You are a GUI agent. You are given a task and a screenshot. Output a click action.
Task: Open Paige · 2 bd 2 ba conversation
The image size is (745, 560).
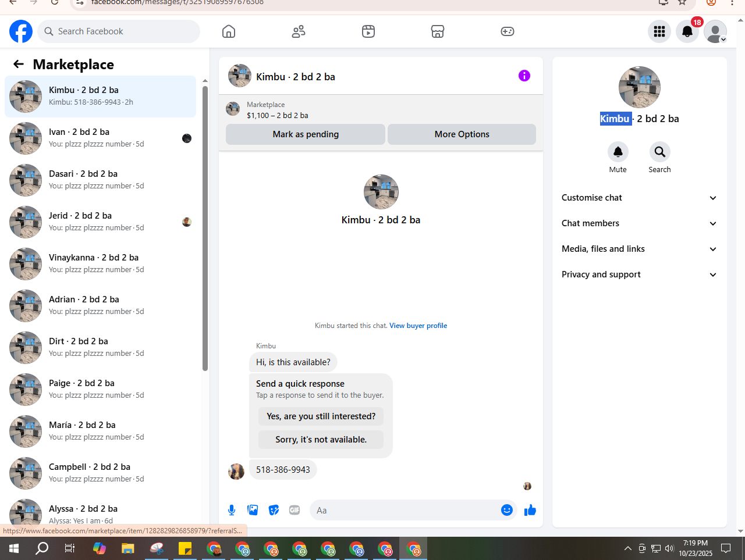pos(101,390)
